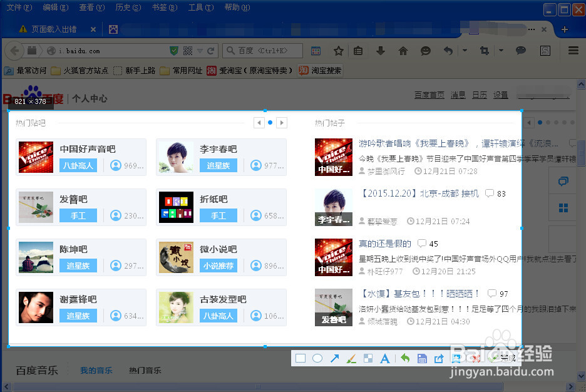Click 追星族 tag under 李宇春吧
Screen dimensions: 586x392
coord(218,165)
